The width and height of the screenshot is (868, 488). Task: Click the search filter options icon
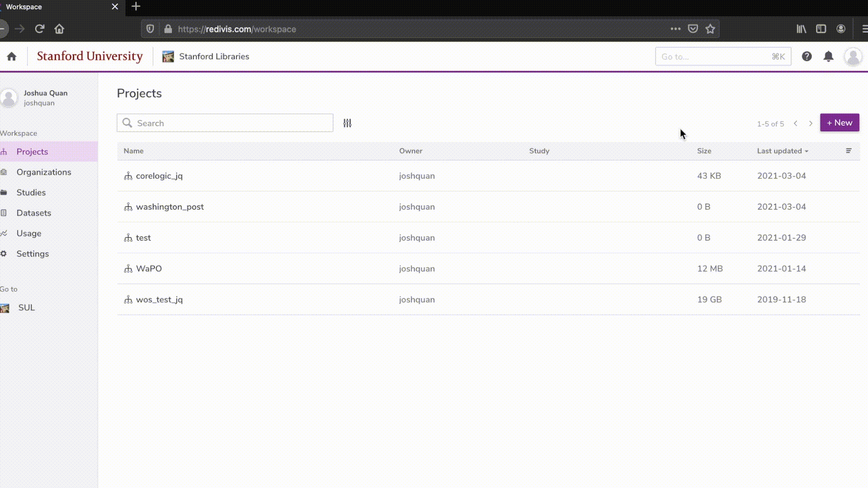pyautogui.click(x=347, y=123)
